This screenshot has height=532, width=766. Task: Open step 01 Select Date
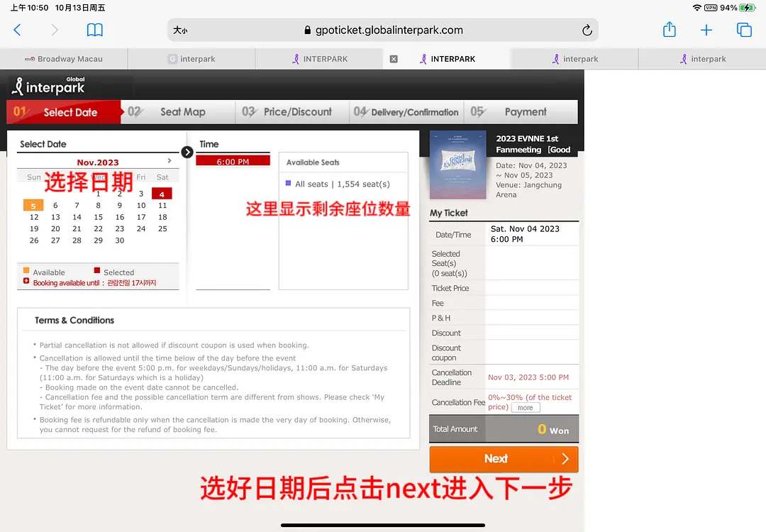tap(64, 112)
